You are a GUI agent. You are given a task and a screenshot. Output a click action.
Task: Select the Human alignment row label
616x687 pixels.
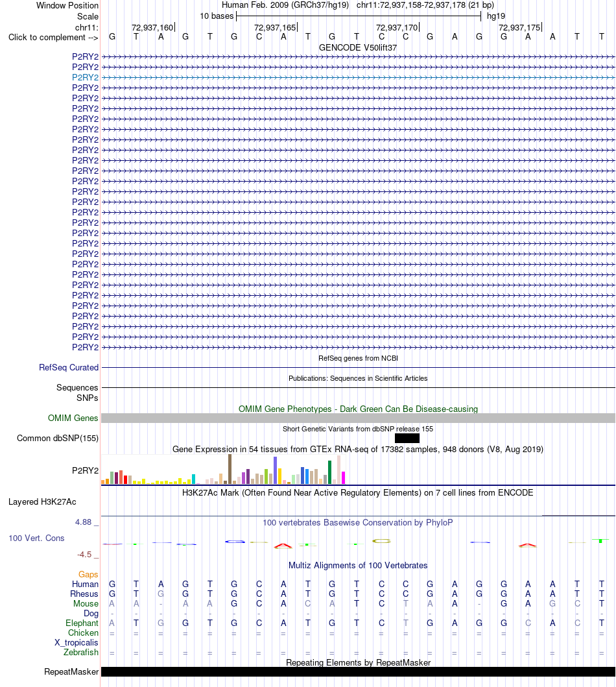[85, 584]
